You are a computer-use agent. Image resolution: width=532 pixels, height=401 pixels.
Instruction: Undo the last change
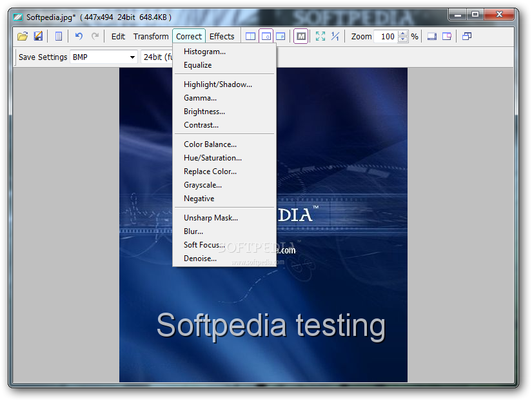(x=79, y=36)
